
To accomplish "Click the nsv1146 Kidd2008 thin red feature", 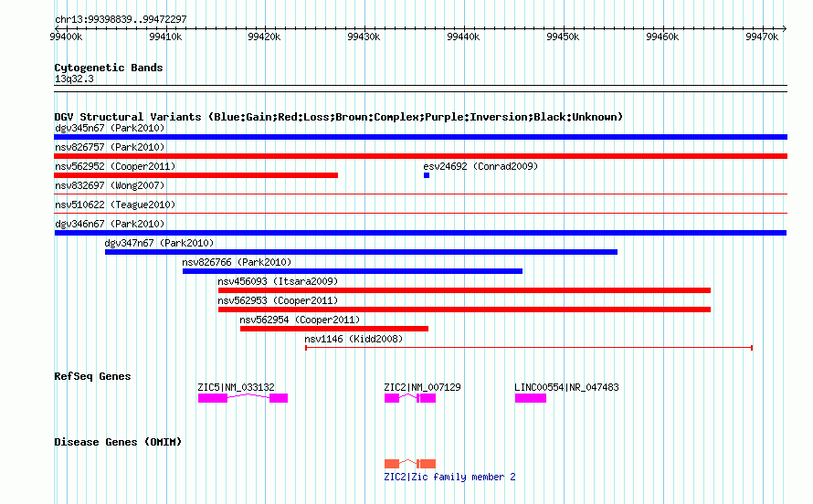I will tap(529, 348).
